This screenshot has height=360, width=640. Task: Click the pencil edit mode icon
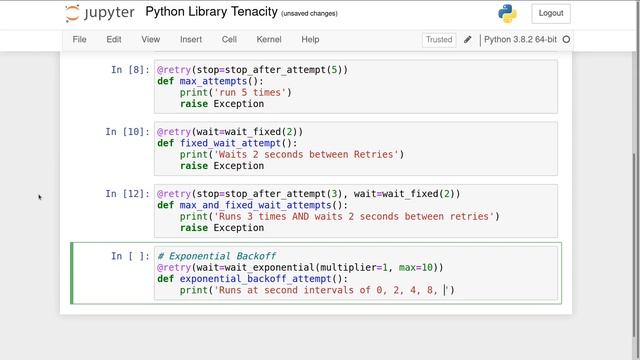click(468, 40)
